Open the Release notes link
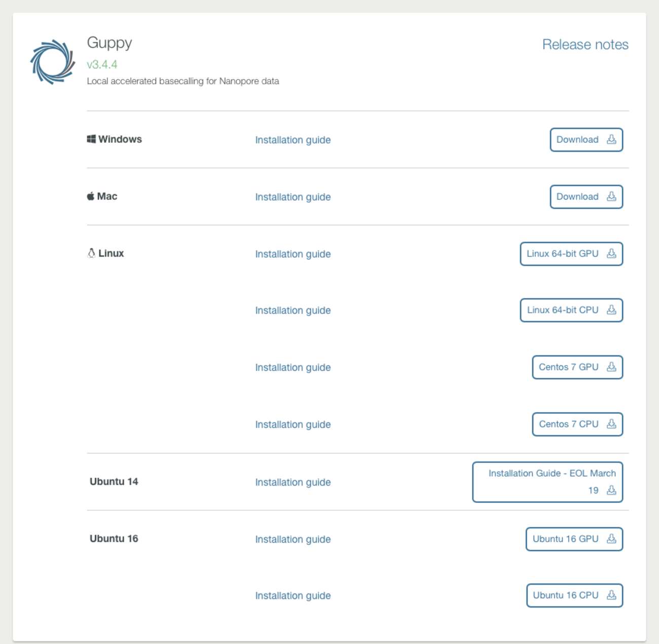Viewport: 659px width, 644px height. (585, 45)
